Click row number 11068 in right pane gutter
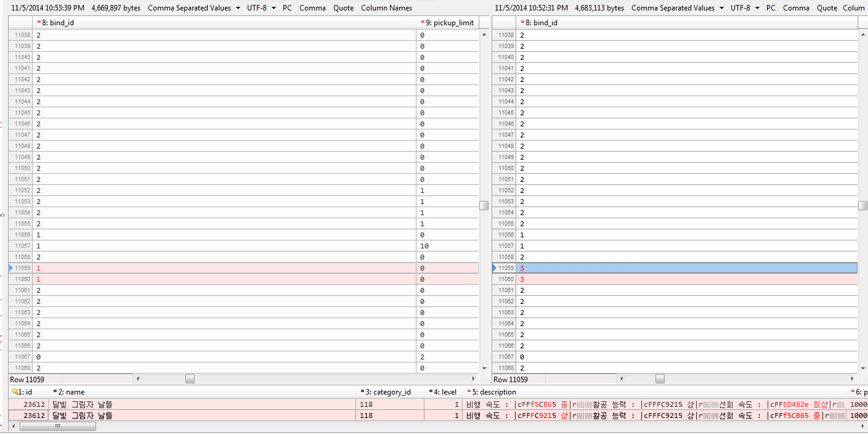Image resolution: width=868 pixels, height=434 pixels. coord(506,368)
